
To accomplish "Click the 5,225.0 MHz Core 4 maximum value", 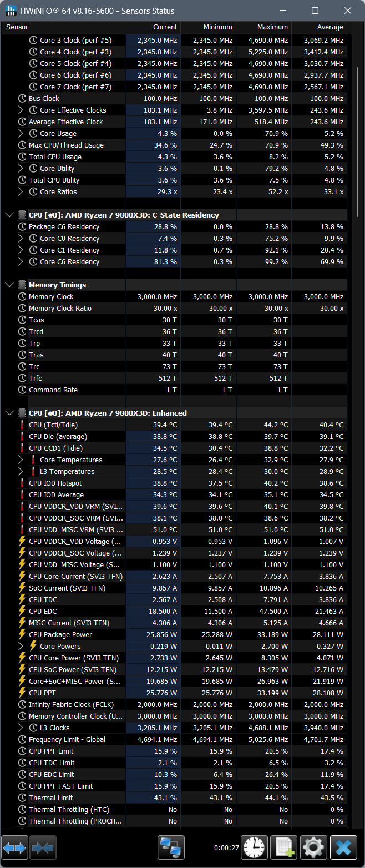I will point(268,52).
